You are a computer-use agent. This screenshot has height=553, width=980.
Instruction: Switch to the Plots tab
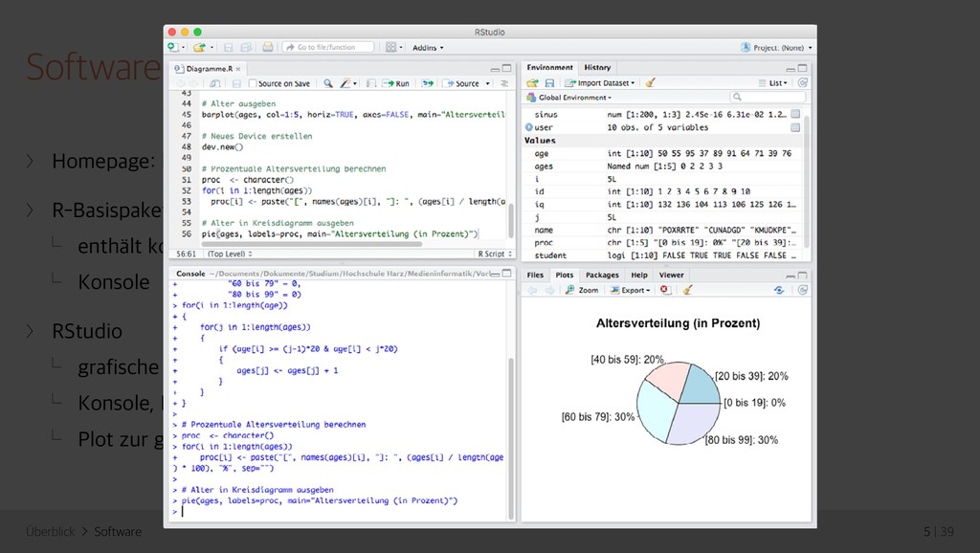click(564, 275)
